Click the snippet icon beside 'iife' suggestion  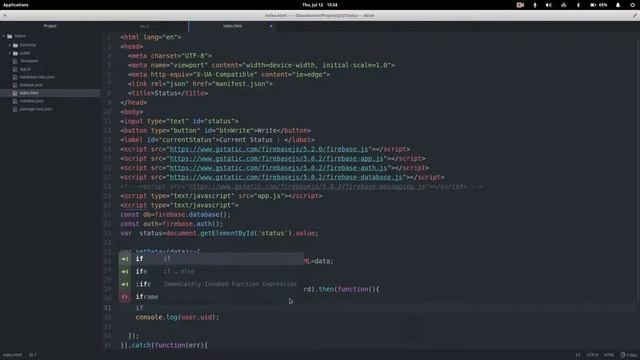point(125,284)
